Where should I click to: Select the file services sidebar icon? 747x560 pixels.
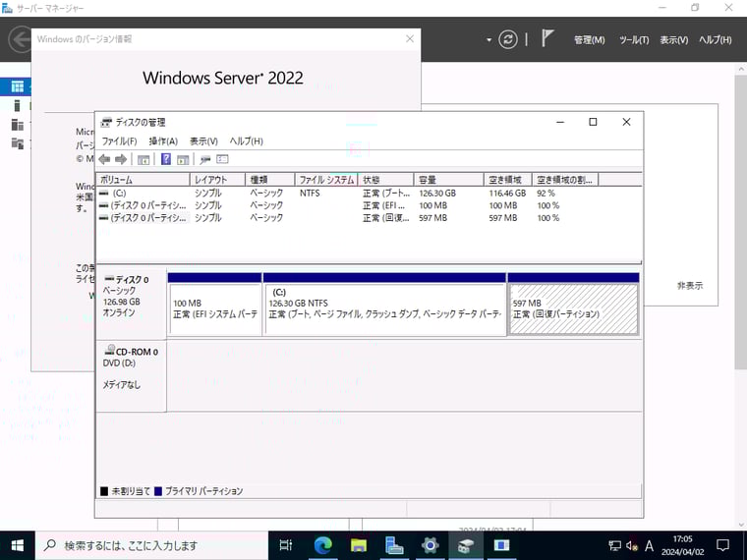pos(18,142)
